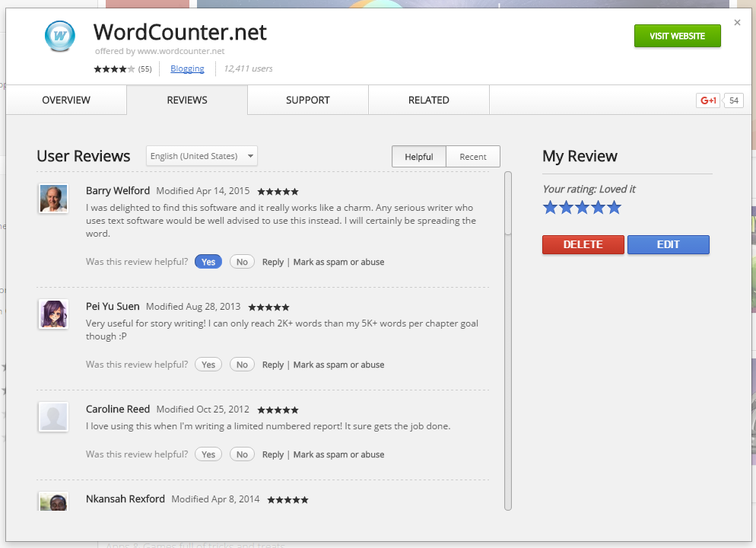Open Caroline Reed's default avatar
The width and height of the screenshot is (756, 548).
[53, 417]
